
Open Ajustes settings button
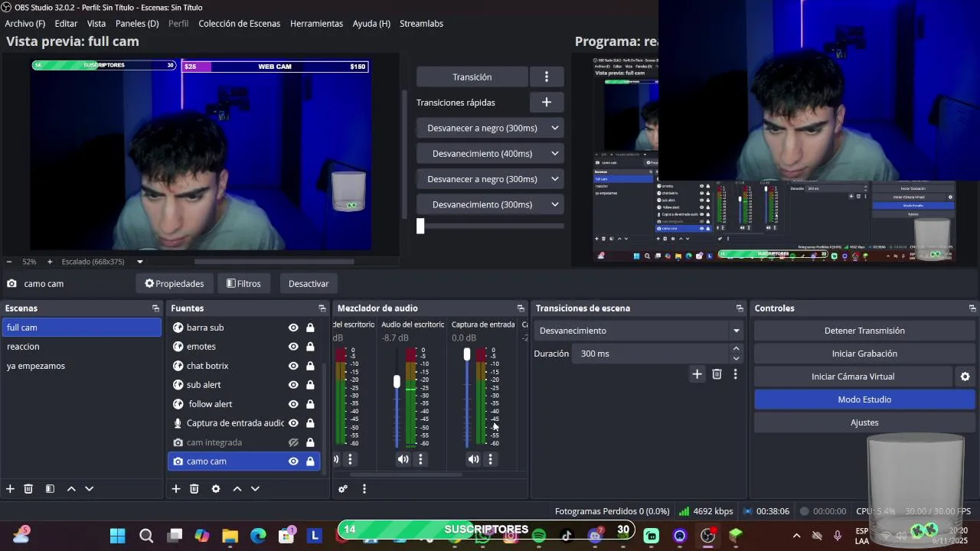[x=864, y=422]
